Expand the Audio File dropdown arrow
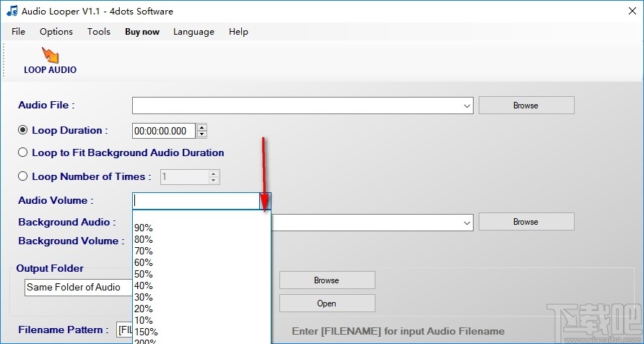The width and height of the screenshot is (644, 344). point(467,106)
